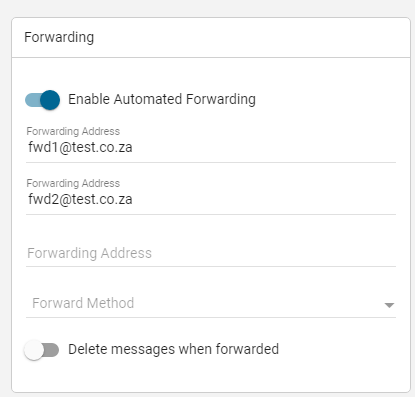Focus the fwd1@test.co.za address field
This screenshot has width=415, height=397.
[x=211, y=147]
